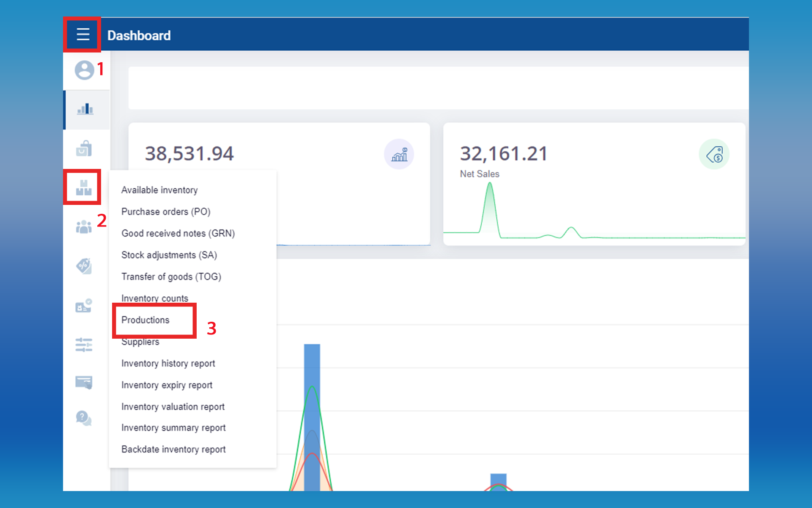Open the customers group sidebar icon

84,227
